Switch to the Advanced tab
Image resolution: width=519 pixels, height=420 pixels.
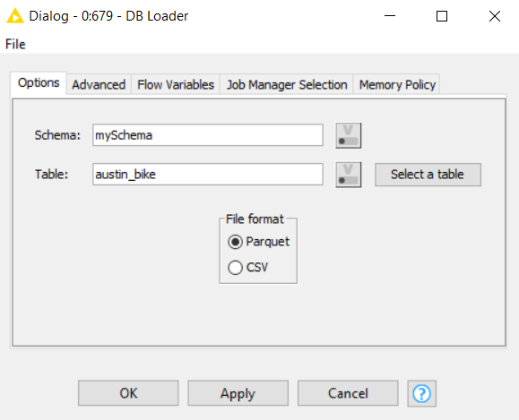coord(99,85)
